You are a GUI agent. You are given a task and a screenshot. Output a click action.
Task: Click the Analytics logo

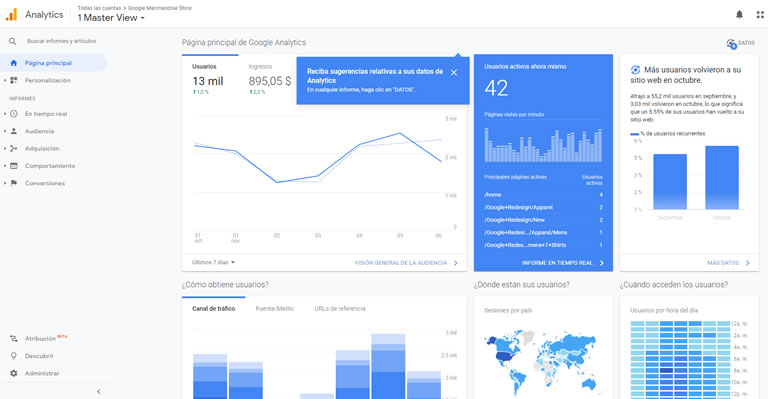coord(11,15)
